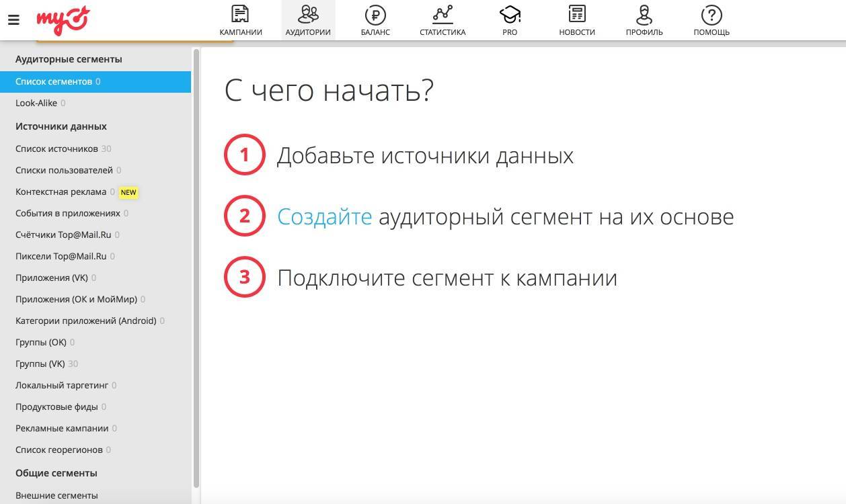This screenshot has width=846, height=504.
Task: Select the Аудитории people icon
Action: tap(308, 14)
